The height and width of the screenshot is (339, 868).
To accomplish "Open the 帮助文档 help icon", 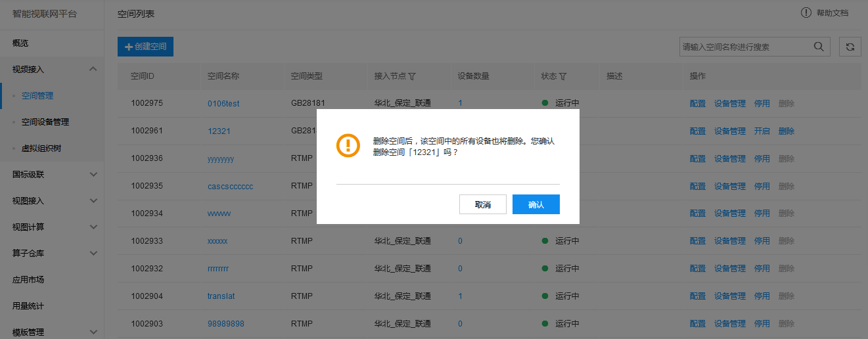I will click(x=806, y=12).
